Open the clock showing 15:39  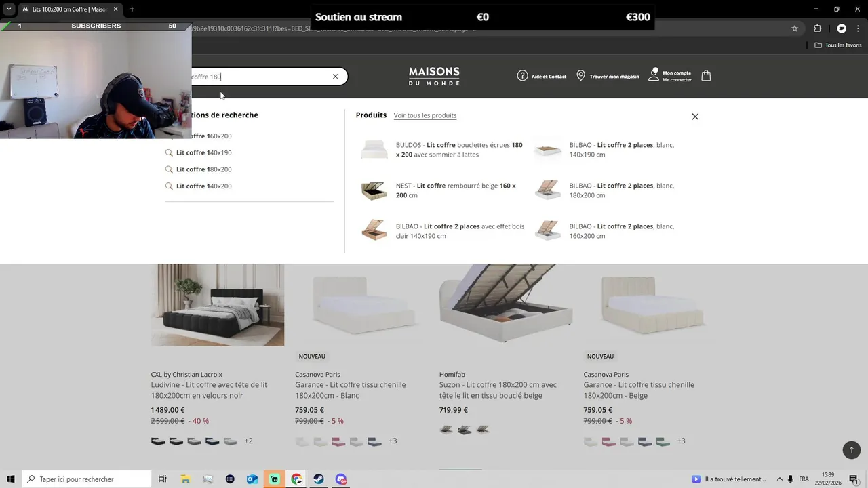point(827,479)
